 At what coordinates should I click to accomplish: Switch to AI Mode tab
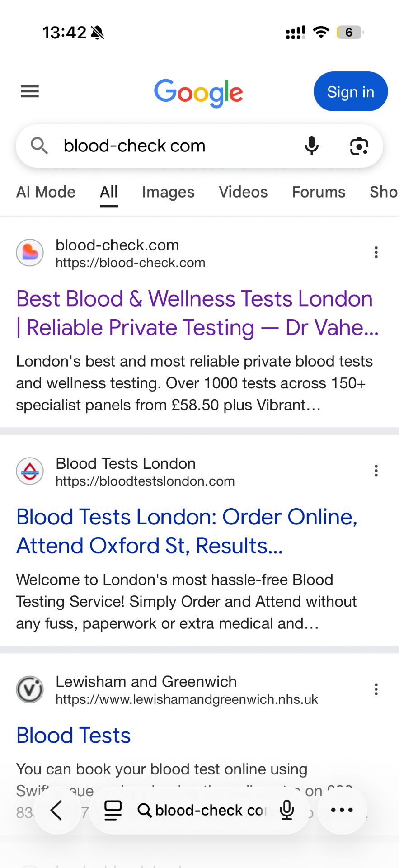tap(46, 192)
